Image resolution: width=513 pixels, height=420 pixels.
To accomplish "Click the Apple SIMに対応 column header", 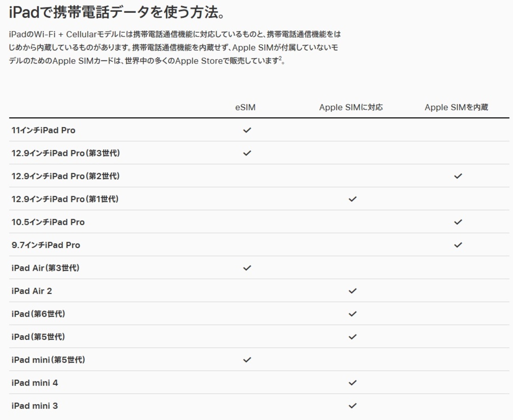I will pos(351,107).
